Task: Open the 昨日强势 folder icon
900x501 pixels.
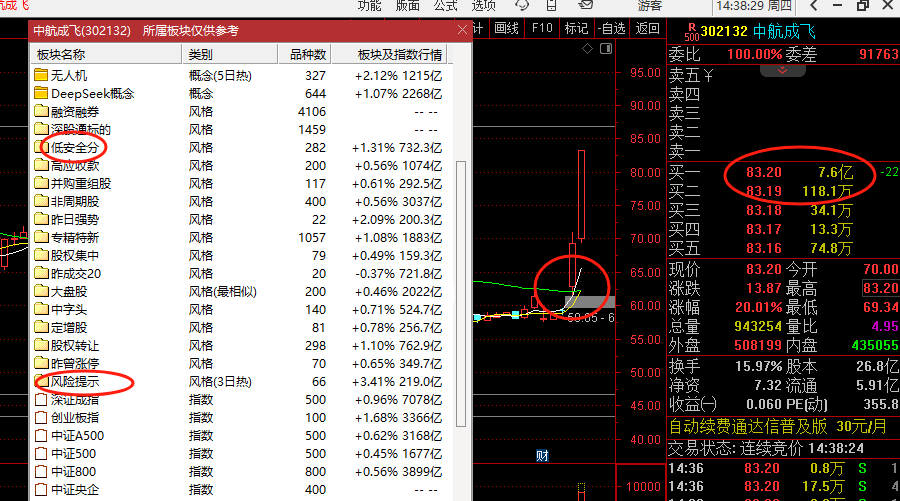Action: (x=41, y=219)
